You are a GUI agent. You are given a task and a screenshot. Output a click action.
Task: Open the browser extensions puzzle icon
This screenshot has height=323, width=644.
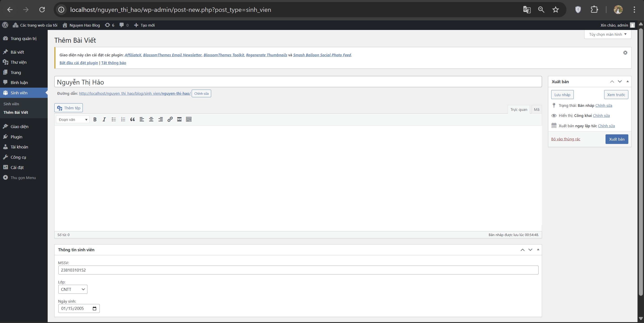click(x=594, y=10)
